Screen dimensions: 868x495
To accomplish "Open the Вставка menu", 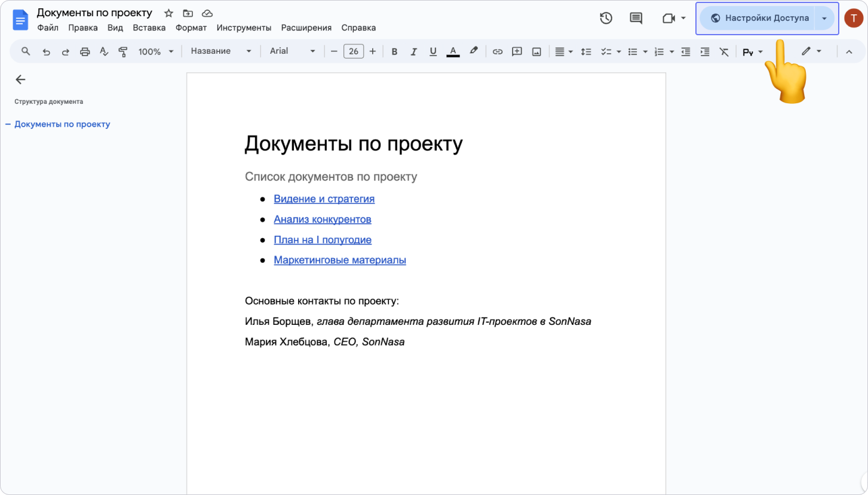I will (x=149, y=27).
